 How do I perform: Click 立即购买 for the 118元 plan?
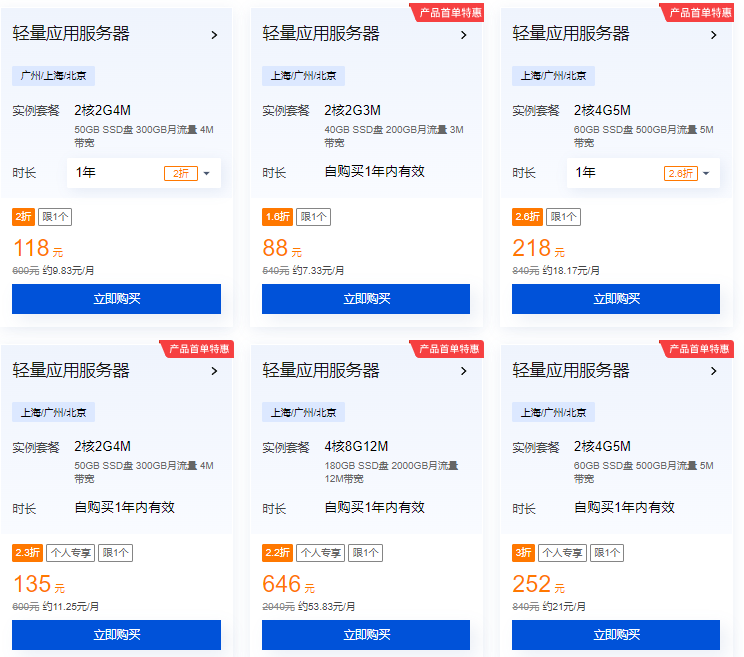click(116, 299)
